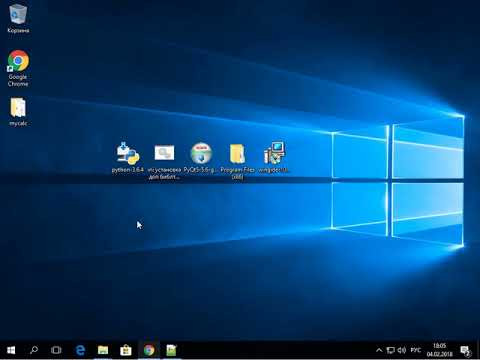
Task: Launch Microsoft Edge from taskbar
Action: point(80,350)
